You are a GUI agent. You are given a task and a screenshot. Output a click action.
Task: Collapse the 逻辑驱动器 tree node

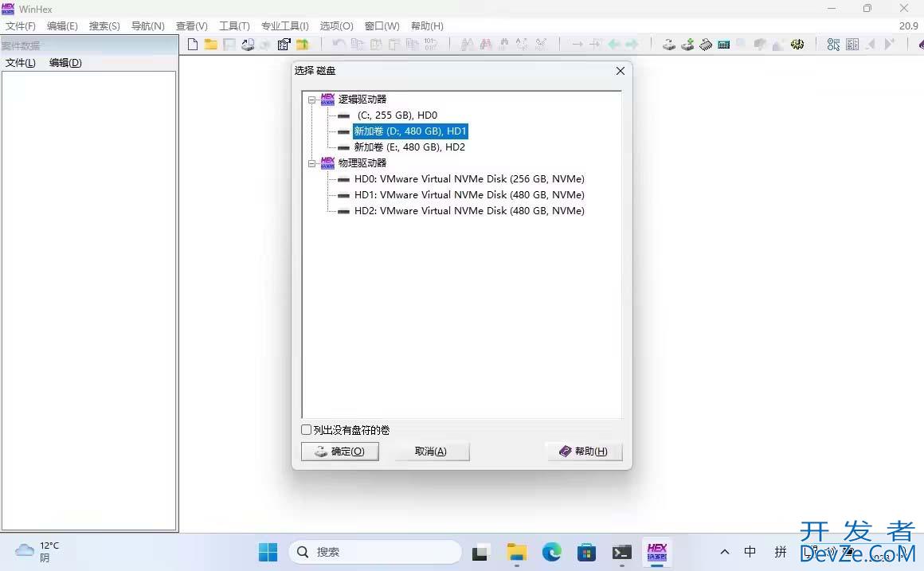(311, 100)
